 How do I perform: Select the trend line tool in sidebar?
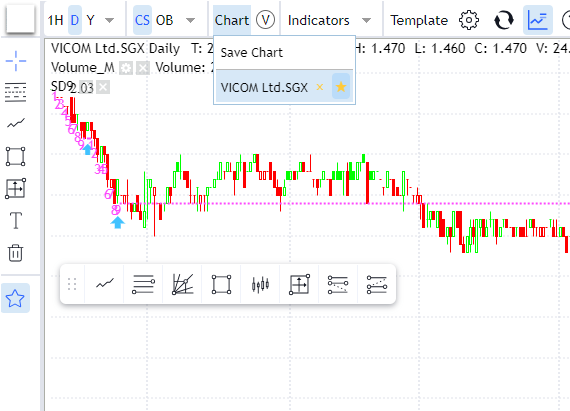(16, 124)
